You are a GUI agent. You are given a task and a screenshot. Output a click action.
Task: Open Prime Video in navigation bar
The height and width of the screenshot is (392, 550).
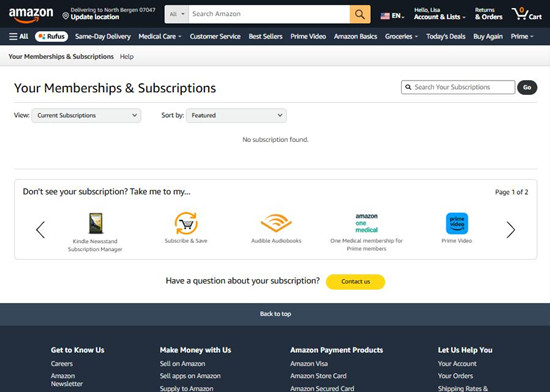tap(308, 36)
